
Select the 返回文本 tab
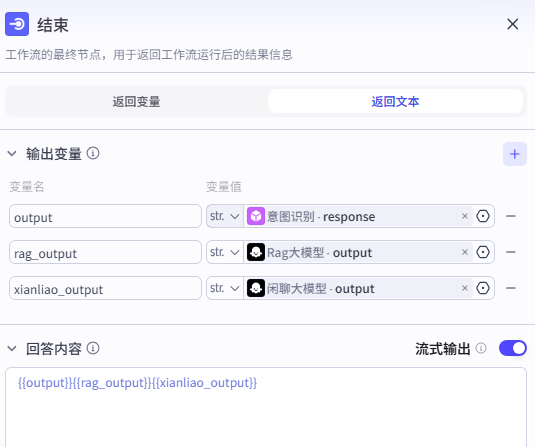click(395, 101)
